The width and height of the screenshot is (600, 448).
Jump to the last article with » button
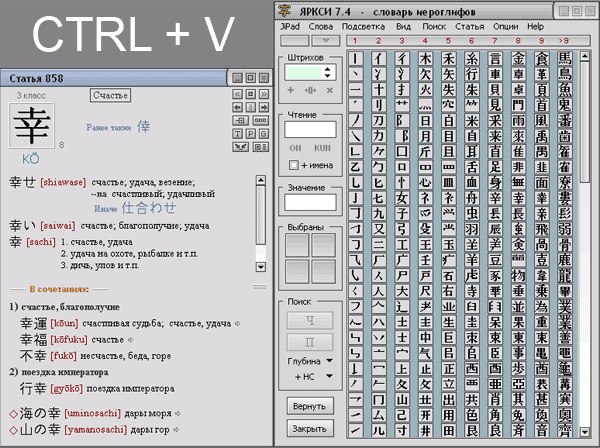(264, 94)
